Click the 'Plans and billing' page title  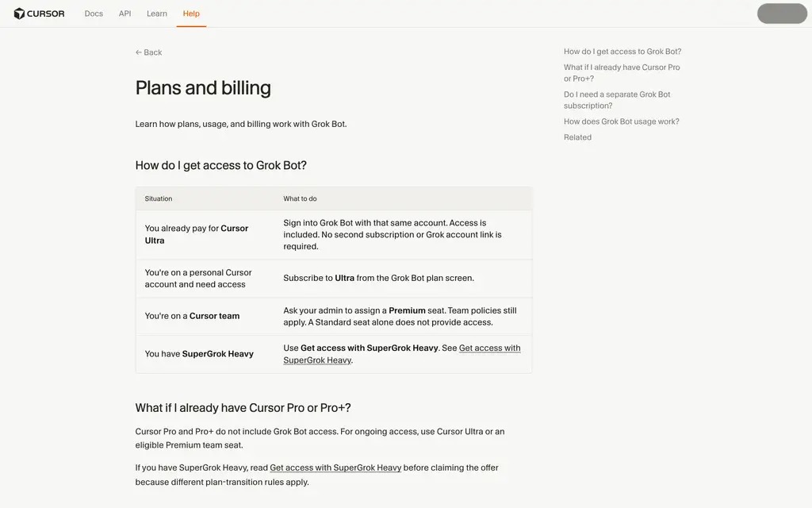(x=203, y=87)
